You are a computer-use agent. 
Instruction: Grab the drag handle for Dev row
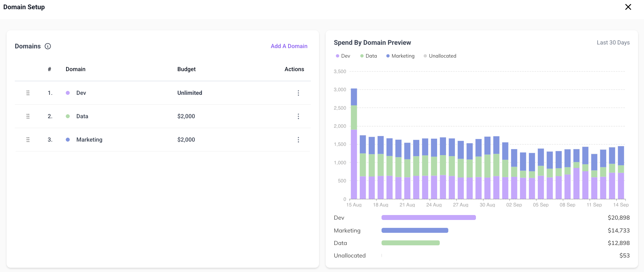[28, 93]
